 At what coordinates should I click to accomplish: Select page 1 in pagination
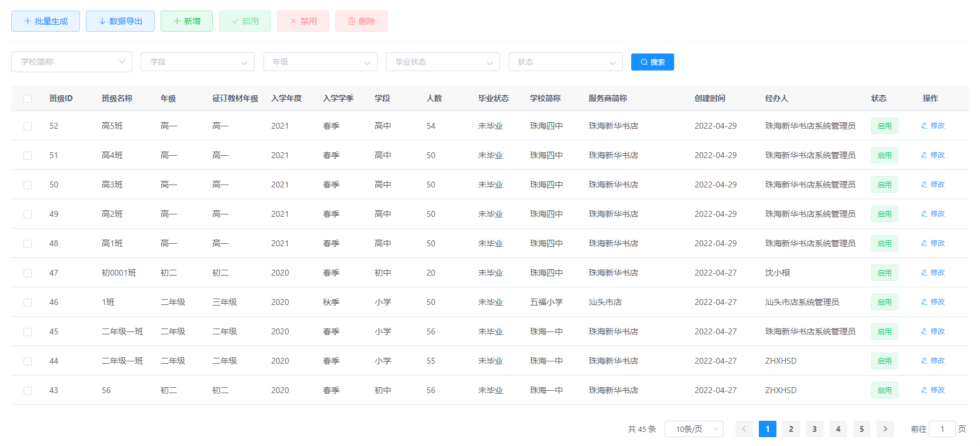(x=768, y=429)
